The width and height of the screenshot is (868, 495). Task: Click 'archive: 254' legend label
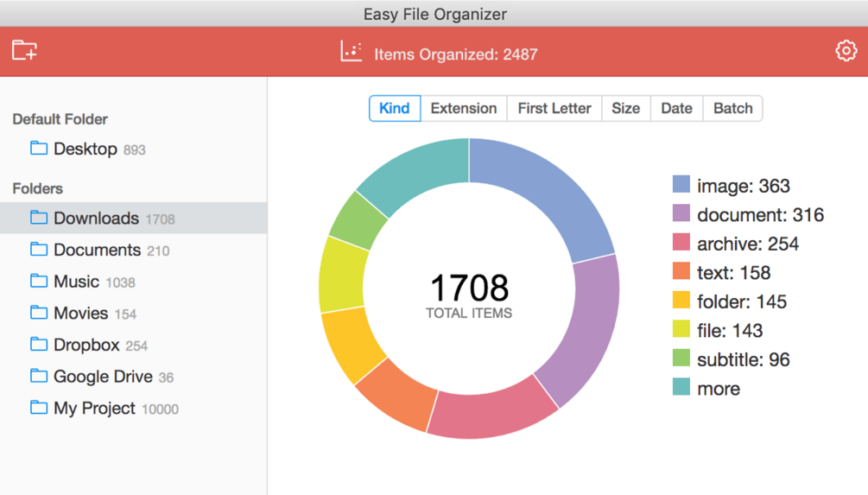pyautogui.click(x=748, y=244)
